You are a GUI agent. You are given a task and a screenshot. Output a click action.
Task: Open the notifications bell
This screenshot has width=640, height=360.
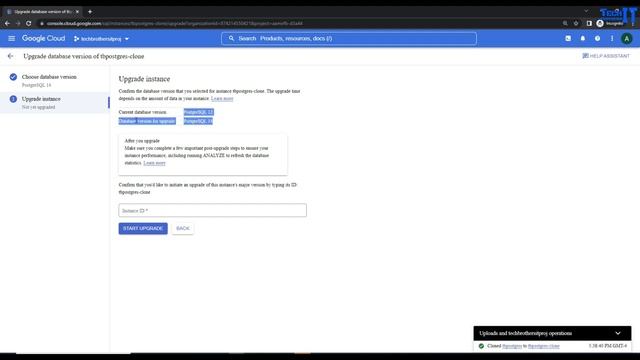click(582, 38)
